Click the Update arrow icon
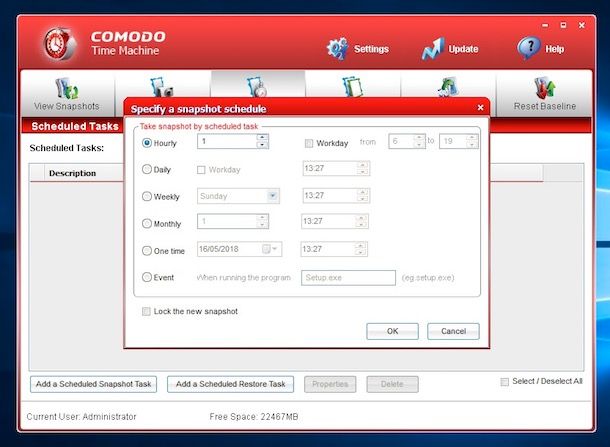 point(433,49)
